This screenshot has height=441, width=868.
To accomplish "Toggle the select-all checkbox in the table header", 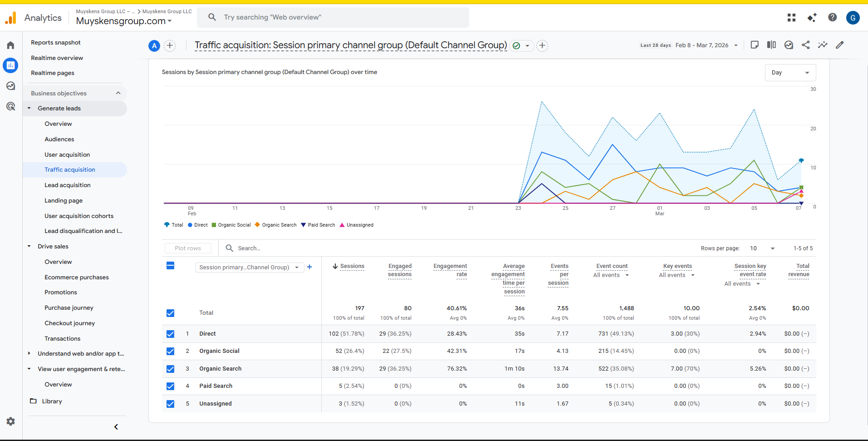I will coord(170,266).
